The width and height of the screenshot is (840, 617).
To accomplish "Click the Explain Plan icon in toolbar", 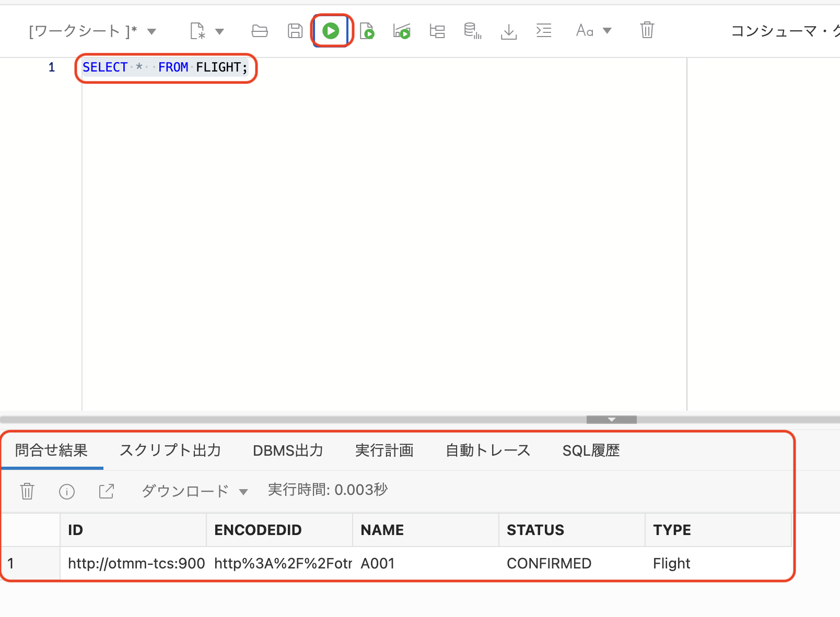I will tap(437, 31).
